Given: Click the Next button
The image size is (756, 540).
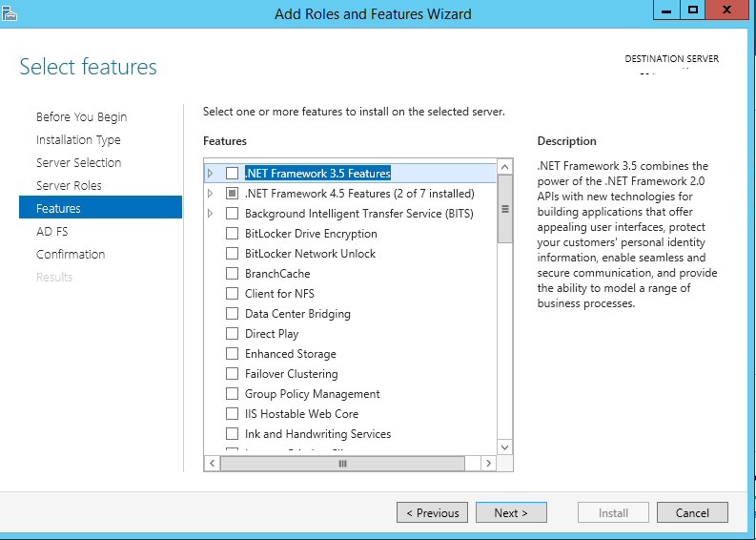Looking at the screenshot, I should (510, 512).
